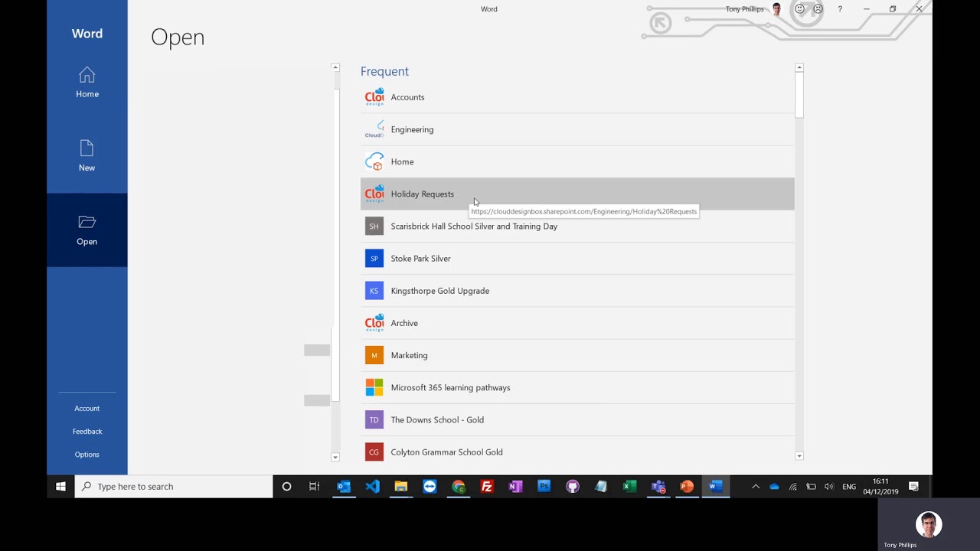Open Scarisbrick Hall School Silver and Training Day
This screenshot has width=980, height=551.
coord(577,226)
